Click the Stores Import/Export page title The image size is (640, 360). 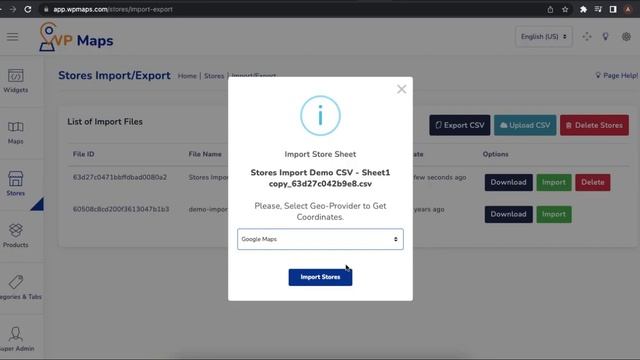(114, 76)
